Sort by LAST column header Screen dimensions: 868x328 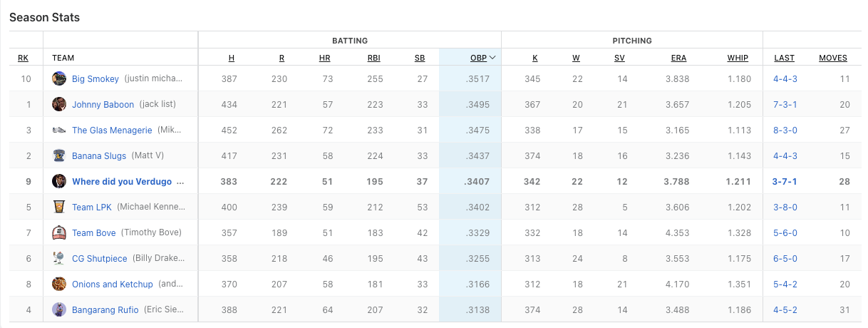pyautogui.click(x=784, y=58)
